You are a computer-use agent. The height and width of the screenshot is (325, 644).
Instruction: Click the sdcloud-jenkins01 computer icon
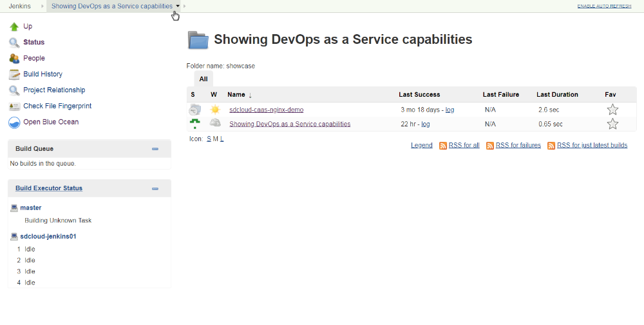pyautogui.click(x=14, y=237)
